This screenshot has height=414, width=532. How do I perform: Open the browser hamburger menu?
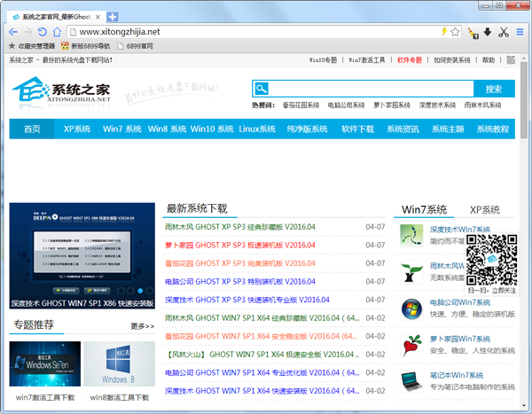point(520,32)
